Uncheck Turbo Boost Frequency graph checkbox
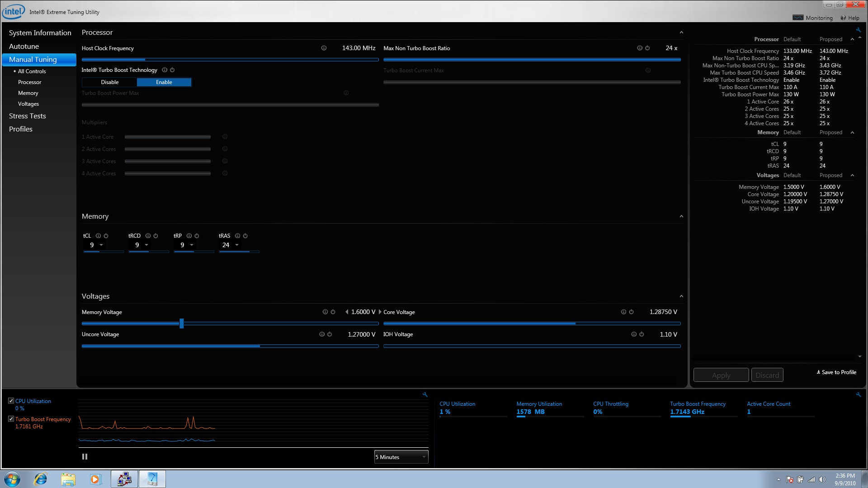This screenshot has height=488, width=868. [x=11, y=419]
